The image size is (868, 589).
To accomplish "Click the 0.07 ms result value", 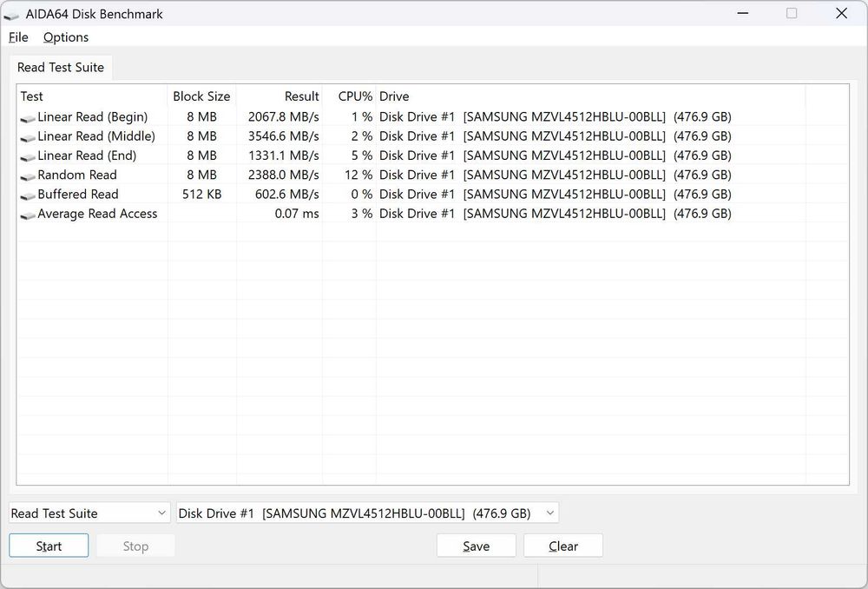I will tap(297, 214).
